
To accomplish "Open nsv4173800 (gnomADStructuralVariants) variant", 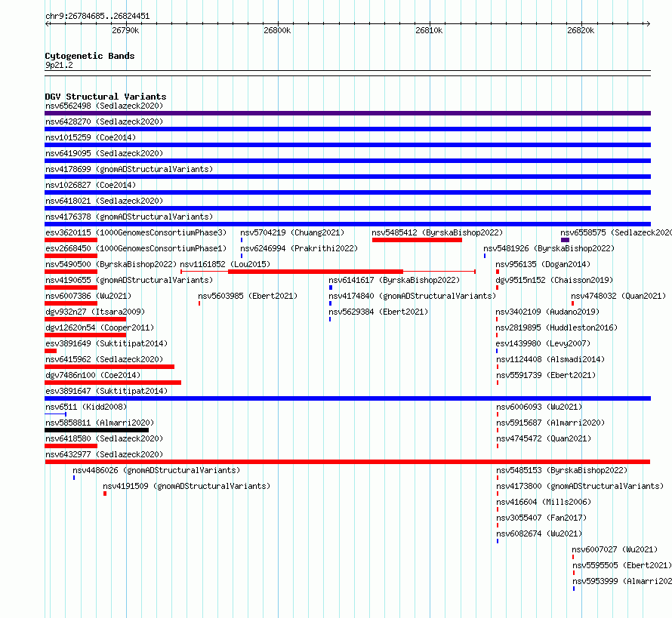I will [580, 486].
